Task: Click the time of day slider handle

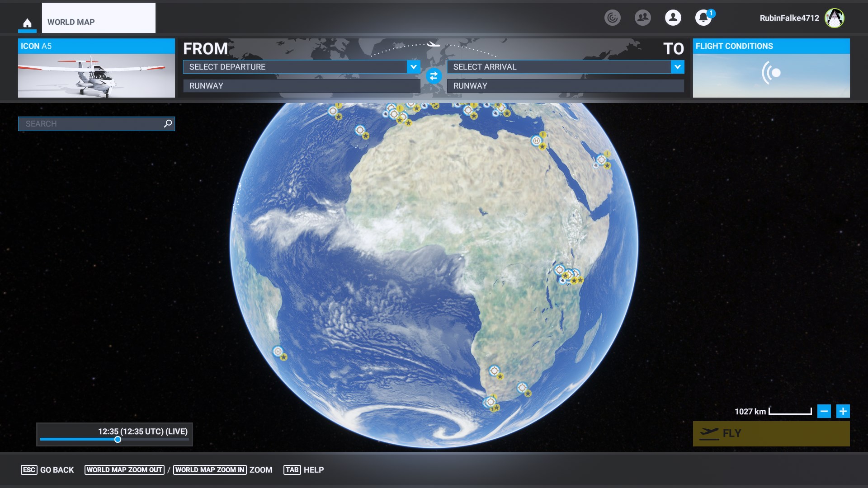Action: [118, 439]
